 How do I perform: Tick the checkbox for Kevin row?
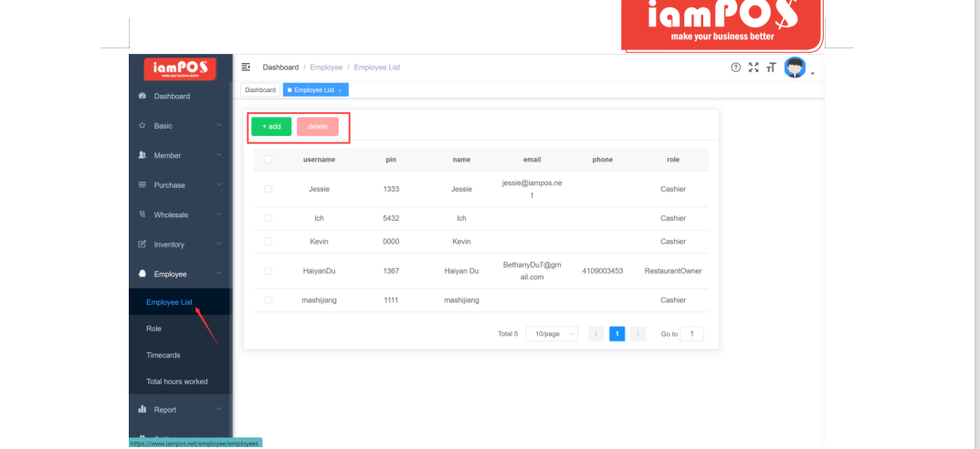tap(269, 241)
